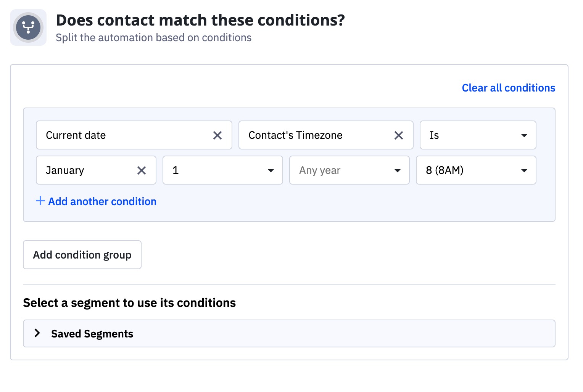Click the "Select a segment" section heading
Screen dimensions: 583x392
tap(129, 303)
